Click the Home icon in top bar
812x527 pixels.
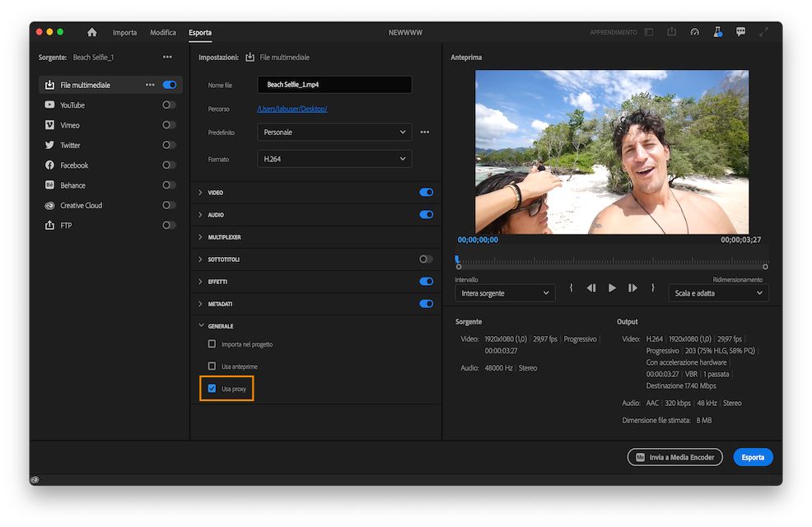(x=92, y=32)
